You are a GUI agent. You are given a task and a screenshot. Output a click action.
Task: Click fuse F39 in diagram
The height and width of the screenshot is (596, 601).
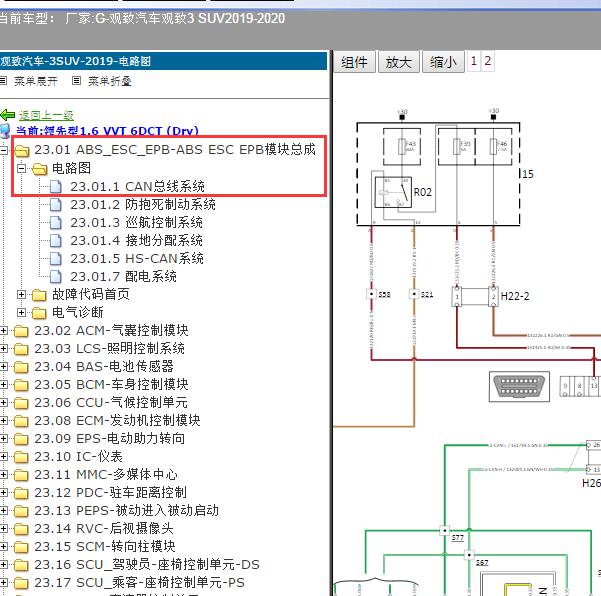point(456,147)
